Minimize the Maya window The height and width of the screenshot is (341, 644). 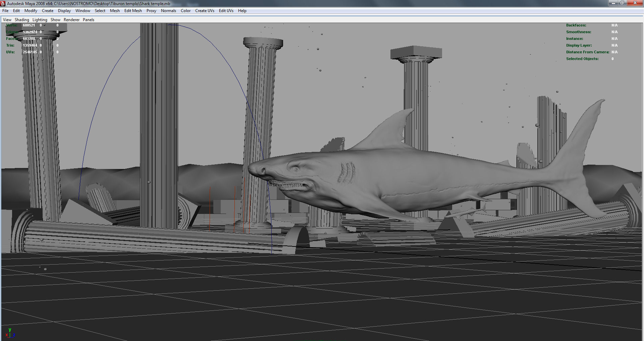613,3
